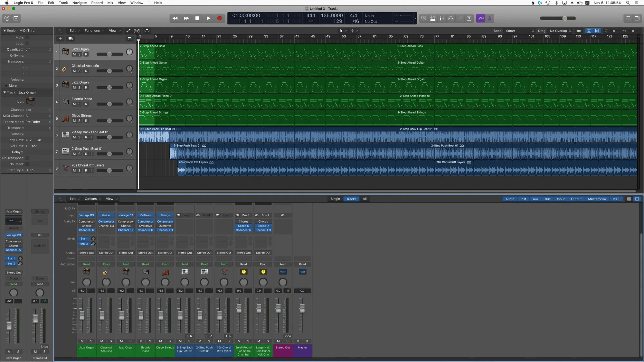Click the Record button in transport
This screenshot has width=644, height=362.
[x=220, y=18]
